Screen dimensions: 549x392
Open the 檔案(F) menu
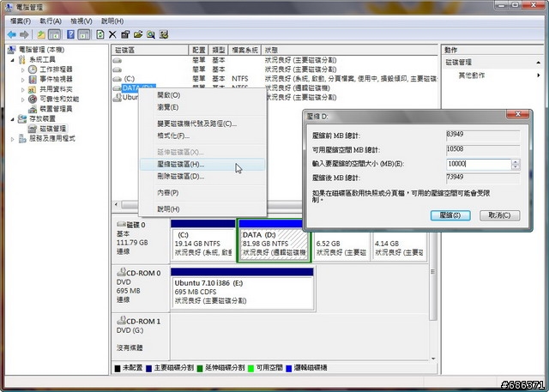click(21, 21)
